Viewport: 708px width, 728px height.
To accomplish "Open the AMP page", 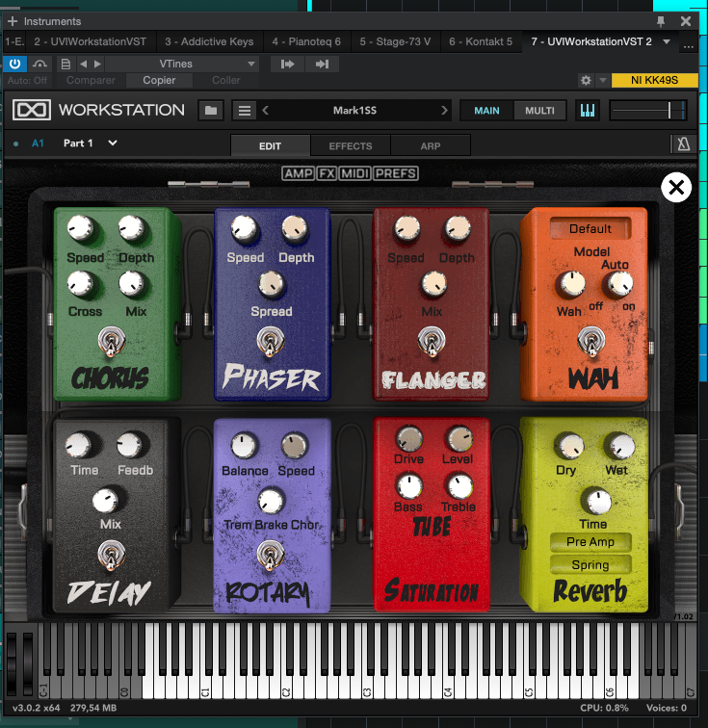I will [299, 173].
